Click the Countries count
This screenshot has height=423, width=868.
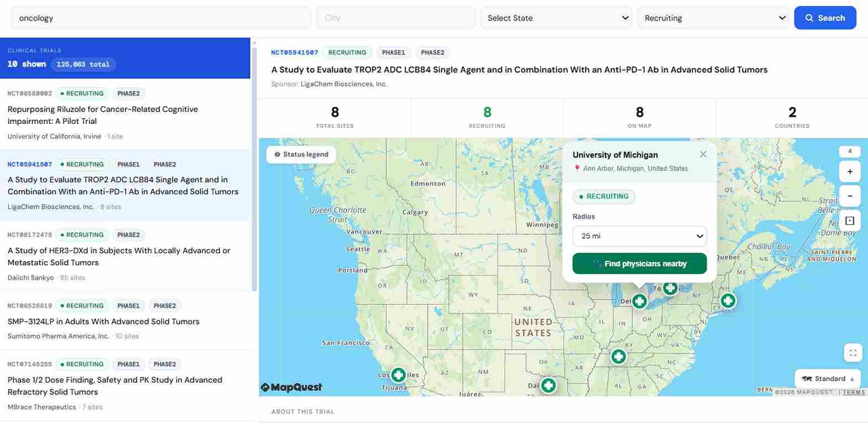tap(792, 113)
